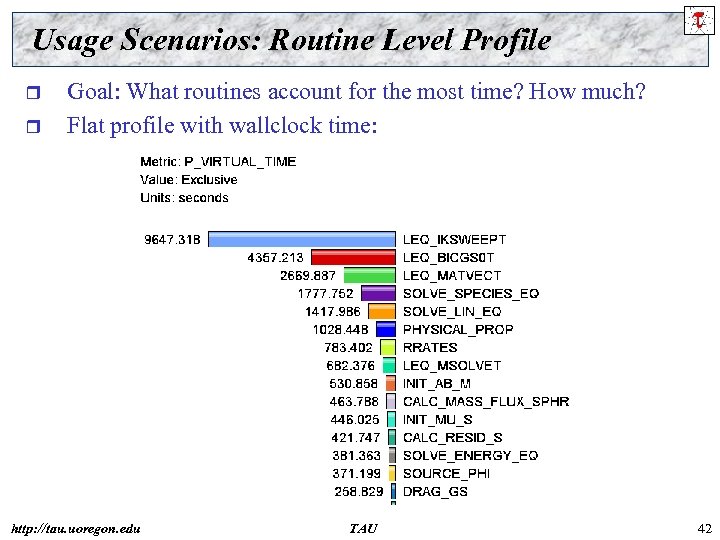Click the SOURCE_PHI routine label
The image size is (720, 540).
(446, 473)
